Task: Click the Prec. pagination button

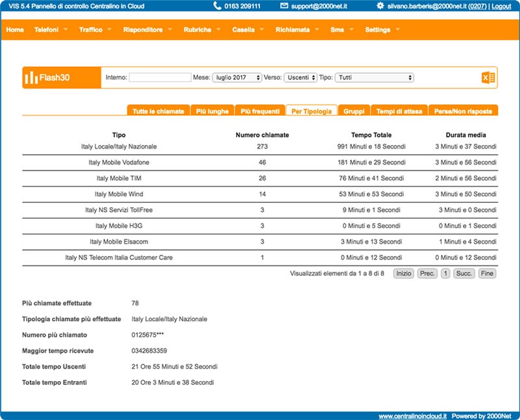Action: tap(427, 273)
